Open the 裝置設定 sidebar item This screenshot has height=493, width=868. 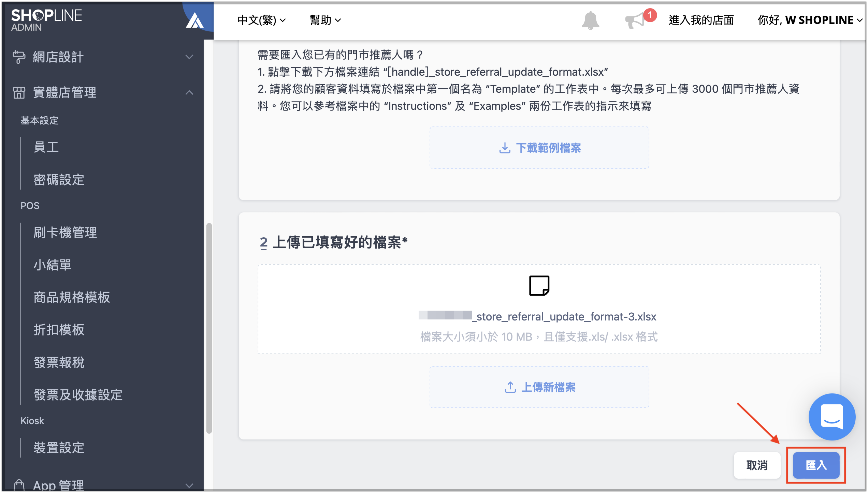pos(59,448)
